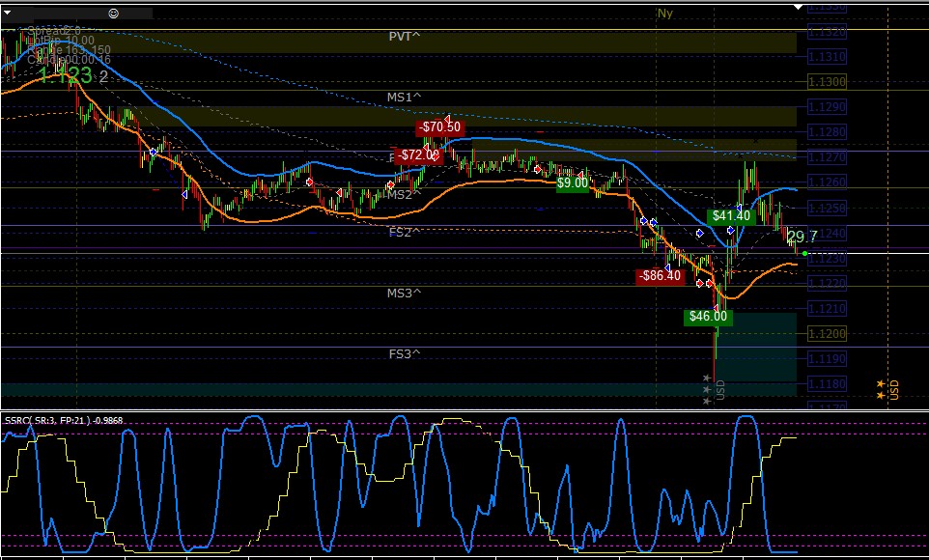Click the Spread2.0 info text

pos(54,30)
